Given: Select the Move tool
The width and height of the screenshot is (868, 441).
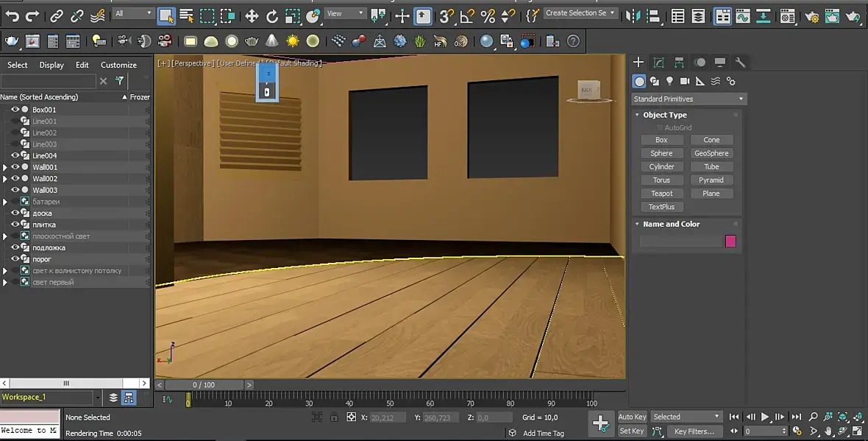Looking at the screenshot, I should coord(252,15).
